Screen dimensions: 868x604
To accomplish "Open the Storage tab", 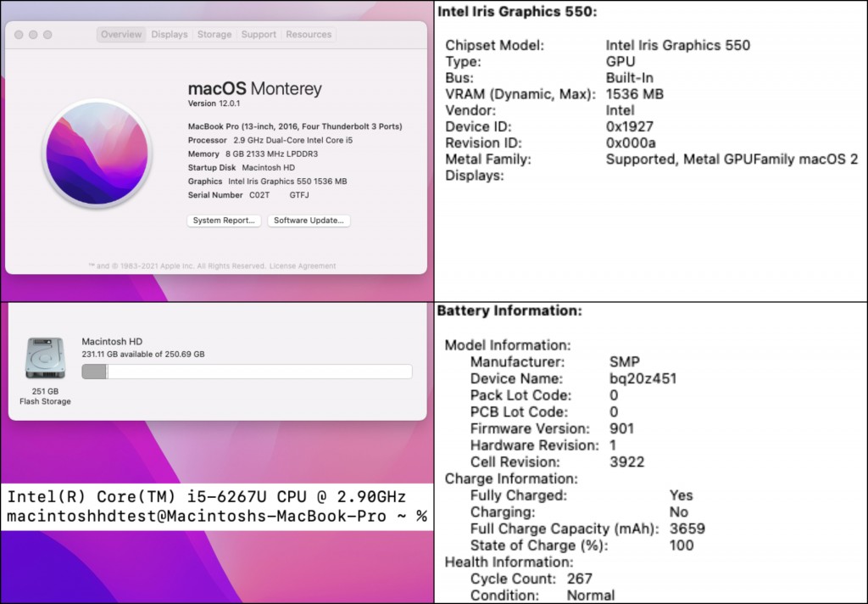I will pos(214,34).
